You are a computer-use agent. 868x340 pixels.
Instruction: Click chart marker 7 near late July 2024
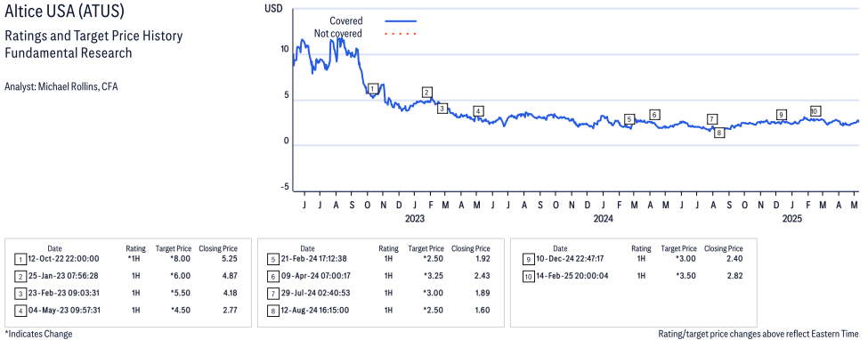[712, 119]
